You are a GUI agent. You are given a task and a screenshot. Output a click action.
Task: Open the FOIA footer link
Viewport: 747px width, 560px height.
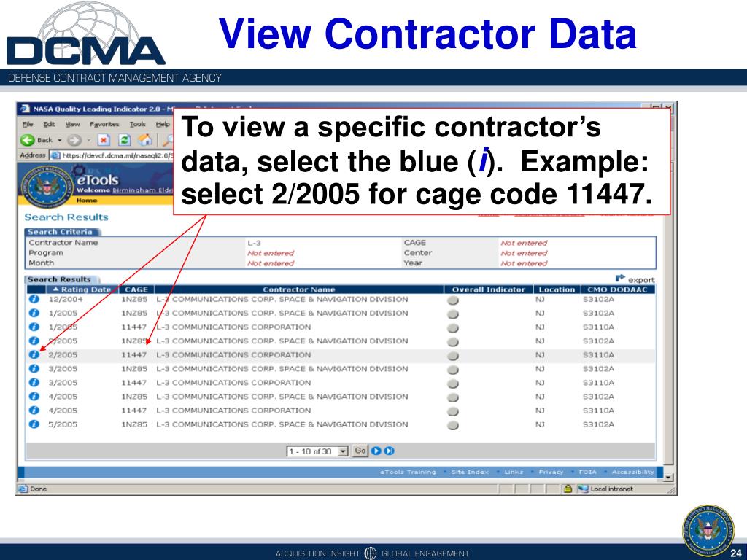point(587,472)
